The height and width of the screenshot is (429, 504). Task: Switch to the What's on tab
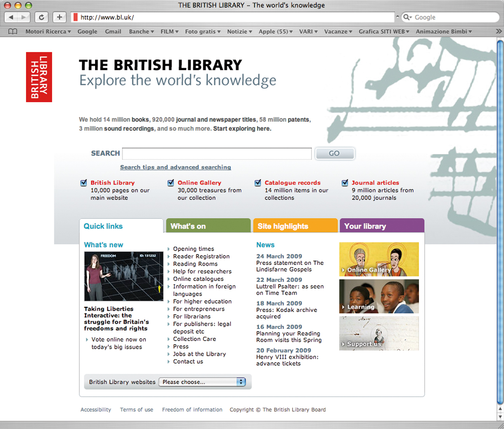pyautogui.click(x=208, y=226)
